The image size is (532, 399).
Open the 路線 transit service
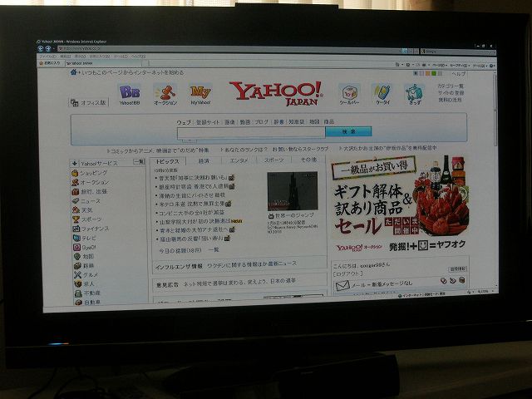84,266
